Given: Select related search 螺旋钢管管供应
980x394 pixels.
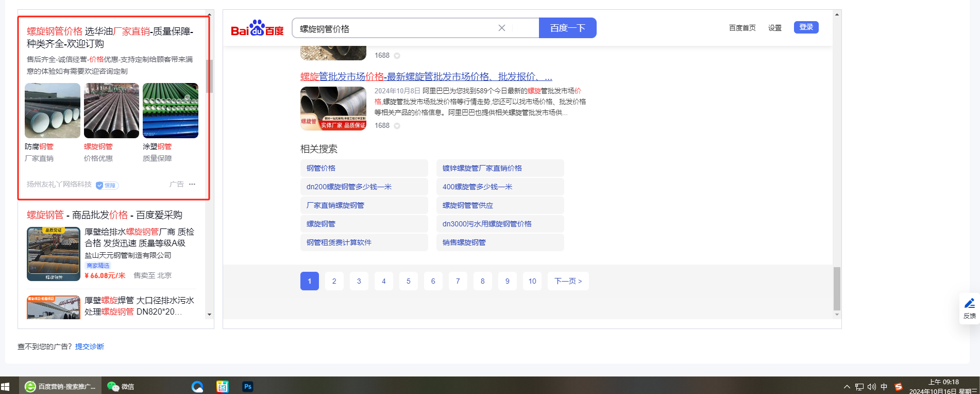Looking at the screenshot, I should coord(500,205).
